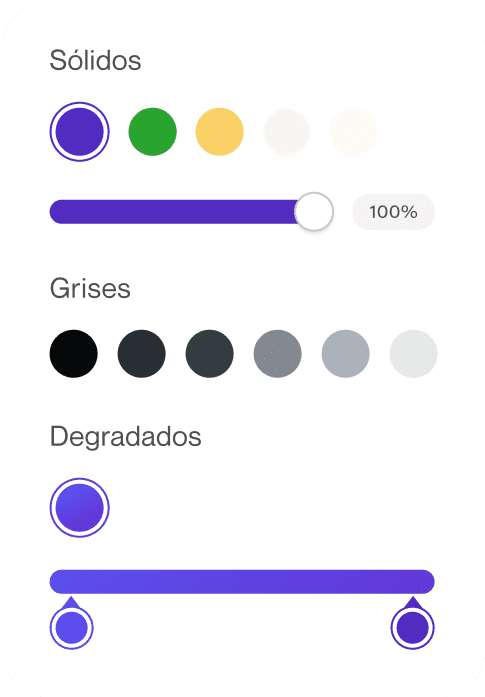
Task: Select the left gradient color stop
Action: [72, 624]
